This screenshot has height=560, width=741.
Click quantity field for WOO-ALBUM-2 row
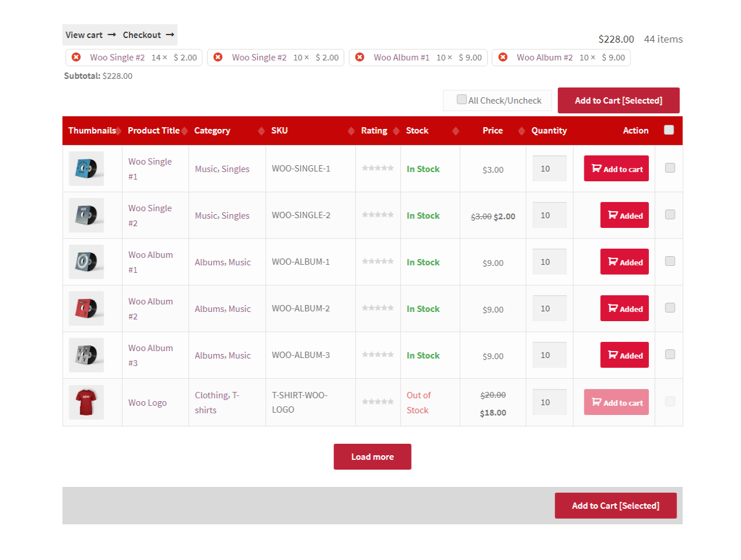549,308
